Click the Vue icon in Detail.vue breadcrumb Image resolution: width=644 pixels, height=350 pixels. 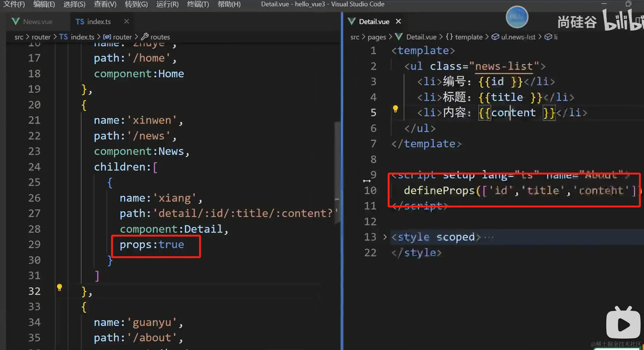pos(399,37)
